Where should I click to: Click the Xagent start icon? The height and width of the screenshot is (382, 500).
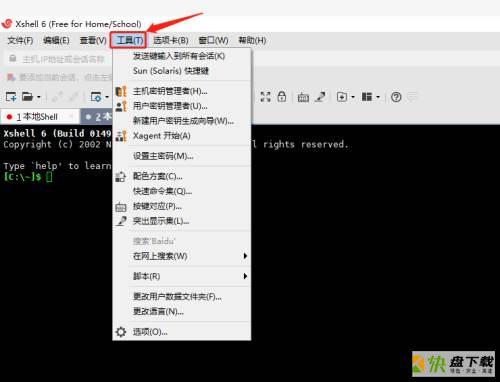[121, 136]
